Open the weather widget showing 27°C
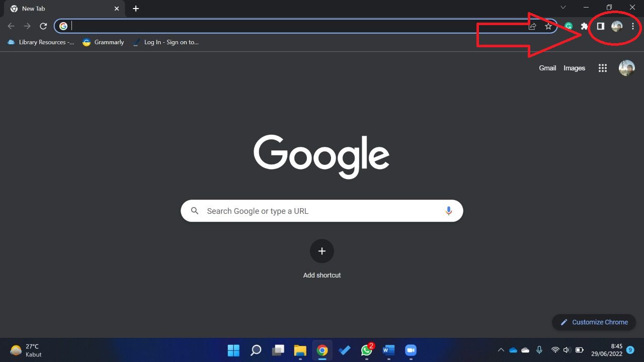Viewport: 644px width, 362px height. (26, 350)
